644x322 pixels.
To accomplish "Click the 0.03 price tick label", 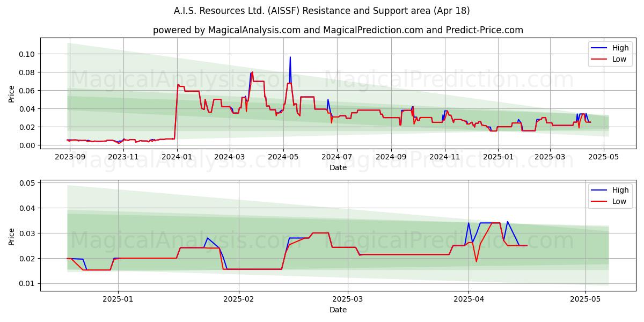I will coord(27,233).
